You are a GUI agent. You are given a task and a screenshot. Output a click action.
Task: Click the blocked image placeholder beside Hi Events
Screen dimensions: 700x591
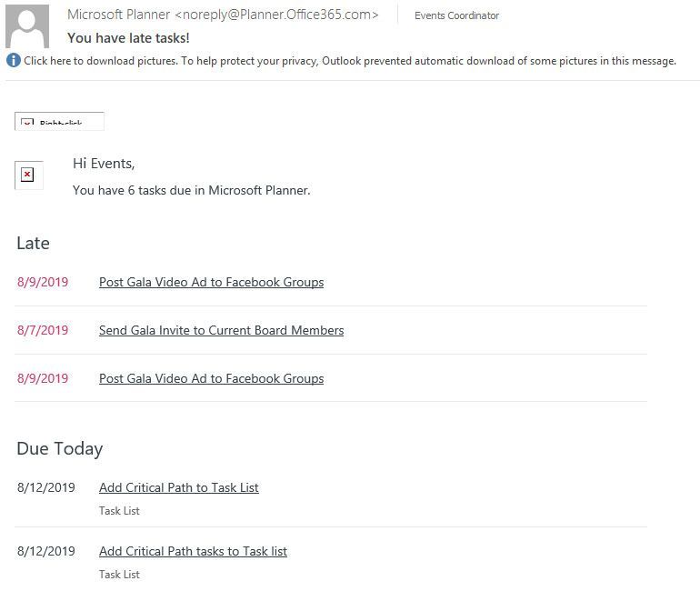pos(28,175)
